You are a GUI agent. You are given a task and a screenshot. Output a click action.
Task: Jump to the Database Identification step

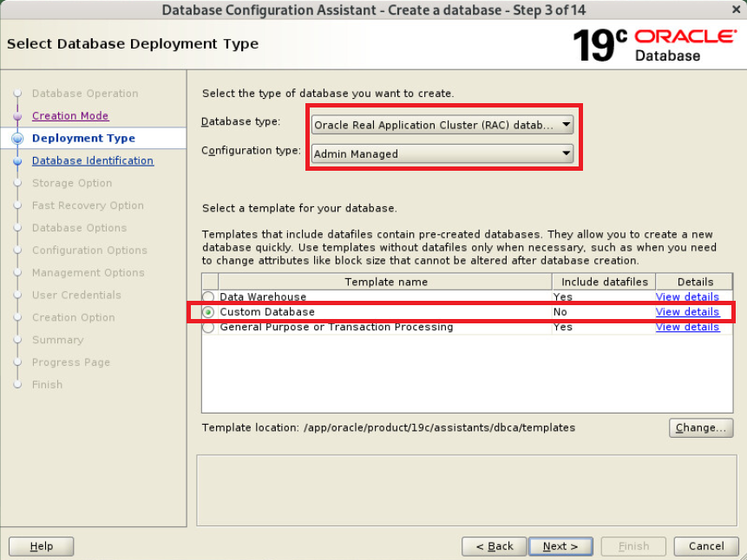(93, 160)
